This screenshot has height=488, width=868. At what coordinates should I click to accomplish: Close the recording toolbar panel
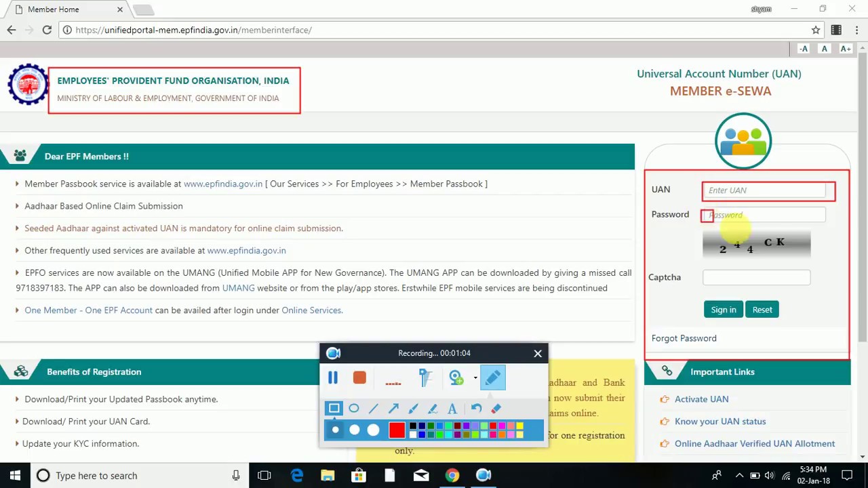click(538, 353)
